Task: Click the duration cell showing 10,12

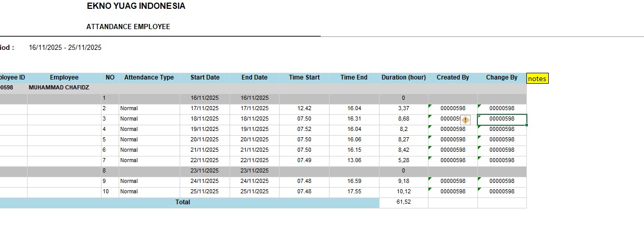Action: (x=403, y=192)
